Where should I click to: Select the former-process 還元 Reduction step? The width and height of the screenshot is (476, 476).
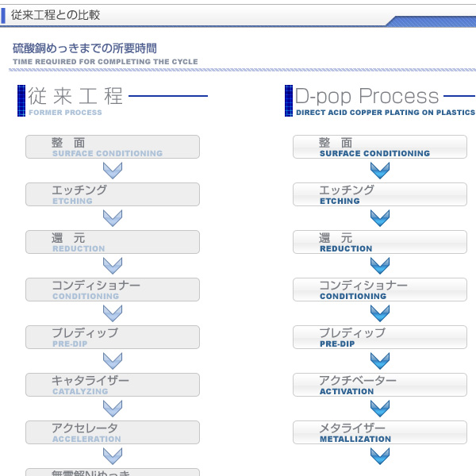pyautogui.click(x=113, y=242)
